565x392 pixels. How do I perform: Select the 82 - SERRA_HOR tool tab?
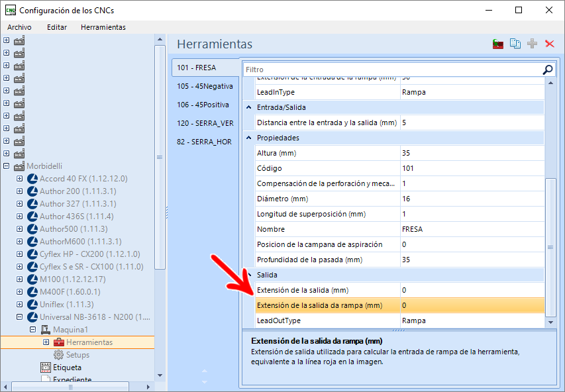(x=204, y=142)
